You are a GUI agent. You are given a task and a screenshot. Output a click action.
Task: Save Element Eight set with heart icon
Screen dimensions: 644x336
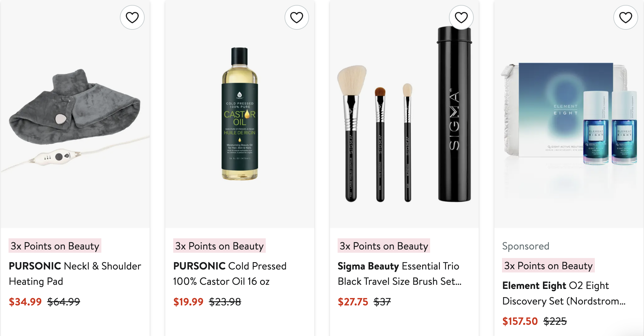coord(626,17)
